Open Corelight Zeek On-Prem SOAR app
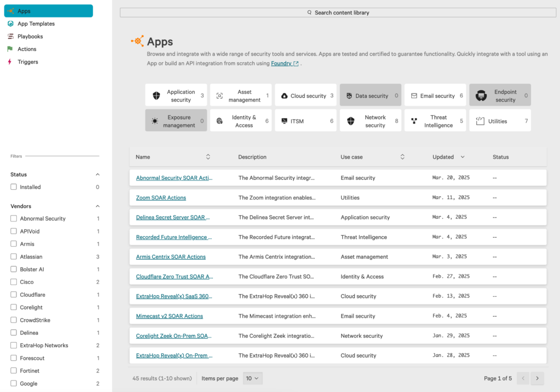Viewport: 560px width, 392px height. (173, 336)
